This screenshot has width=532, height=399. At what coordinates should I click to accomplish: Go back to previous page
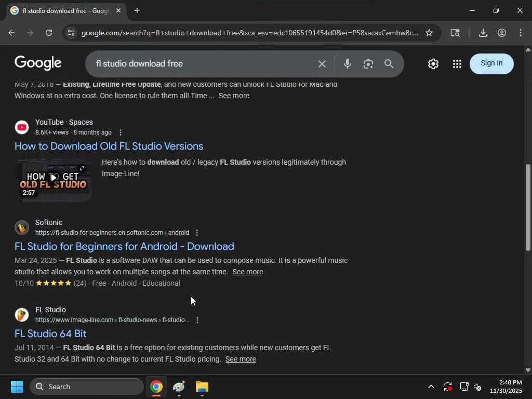11,33
